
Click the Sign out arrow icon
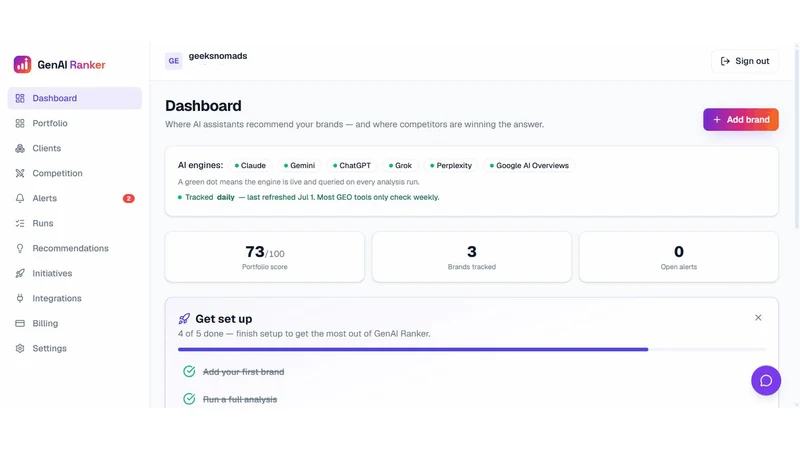725,61
